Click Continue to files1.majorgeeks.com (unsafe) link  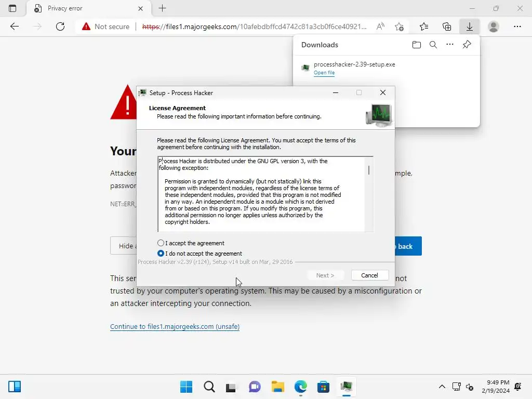click(x=175, y=326)
